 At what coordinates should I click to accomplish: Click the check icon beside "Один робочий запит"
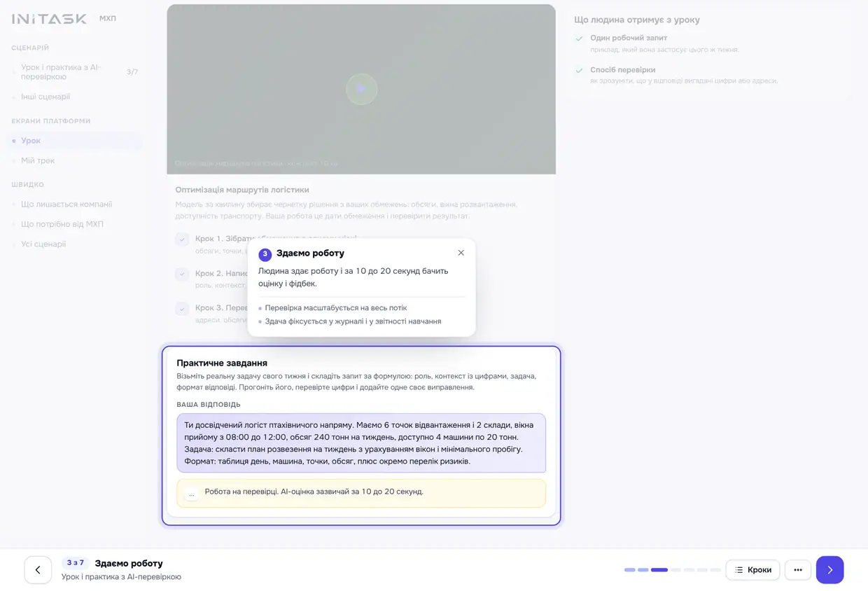(579, 39)
